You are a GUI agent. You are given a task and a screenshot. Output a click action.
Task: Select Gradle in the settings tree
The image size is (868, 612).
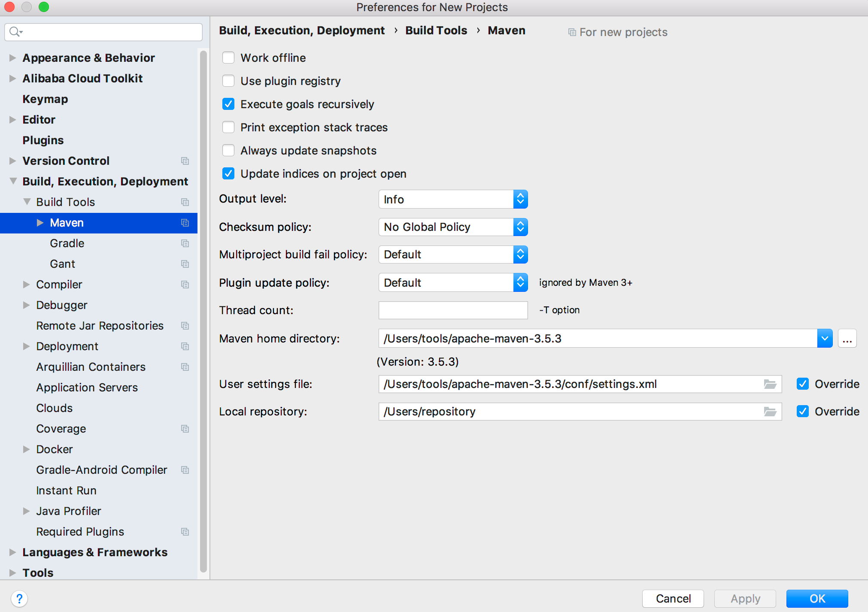(67, 243)
